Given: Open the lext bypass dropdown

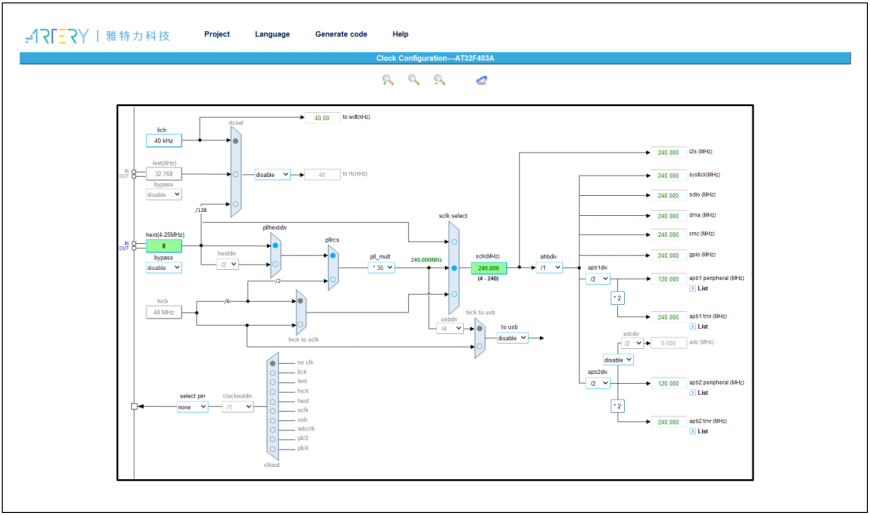Looking at the screenshot, I should pyautogui.click(x=164, y=195).
